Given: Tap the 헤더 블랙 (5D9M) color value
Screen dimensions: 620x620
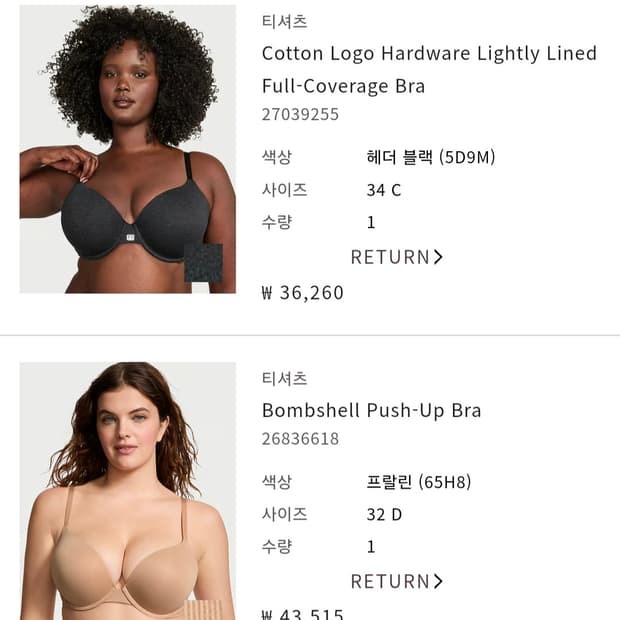Looking at the screenshot, I should point(431,157).
